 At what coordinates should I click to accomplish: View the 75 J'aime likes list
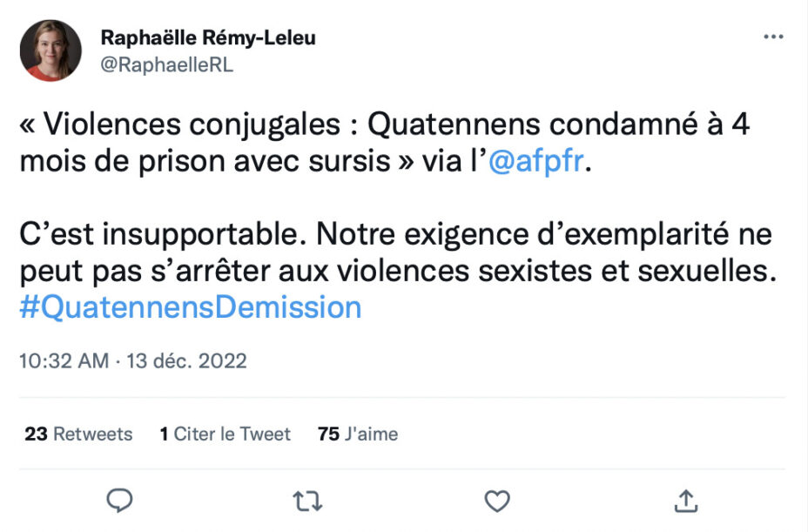point(358,434)
